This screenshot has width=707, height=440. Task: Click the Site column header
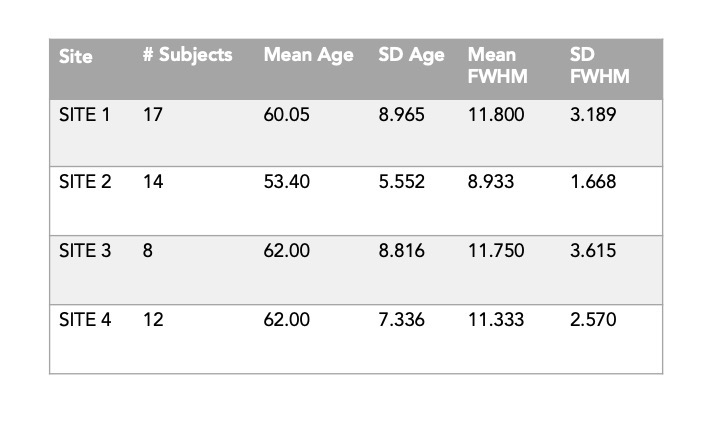pyautogui.click(x=76, y=56)
